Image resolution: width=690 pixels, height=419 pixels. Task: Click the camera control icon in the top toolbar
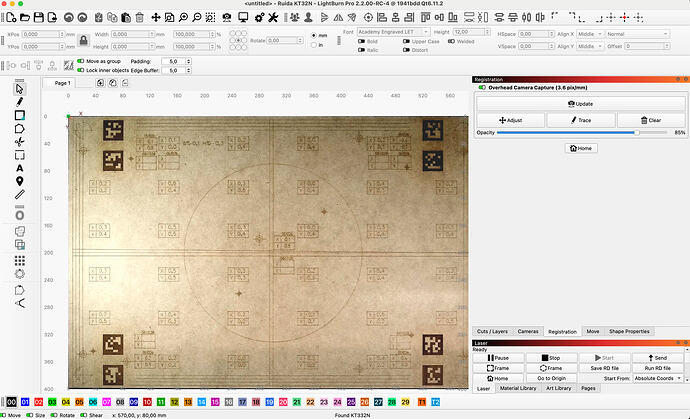pos(227,18)
